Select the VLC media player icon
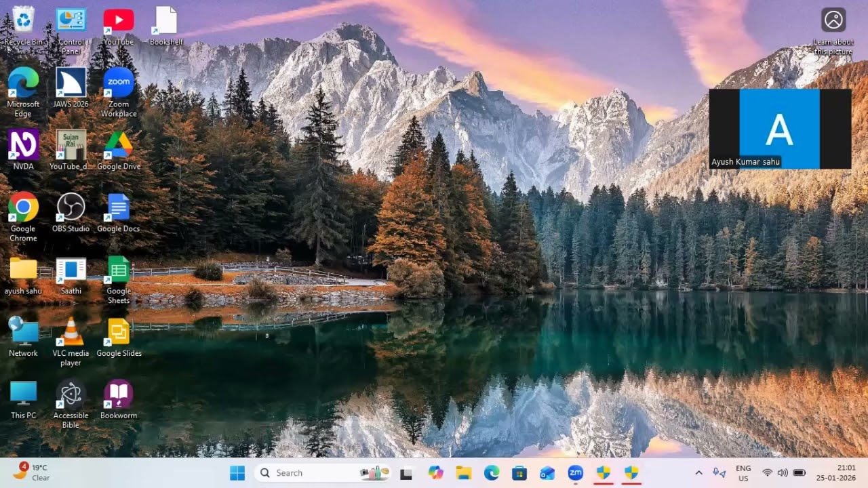 click(71, 342)
